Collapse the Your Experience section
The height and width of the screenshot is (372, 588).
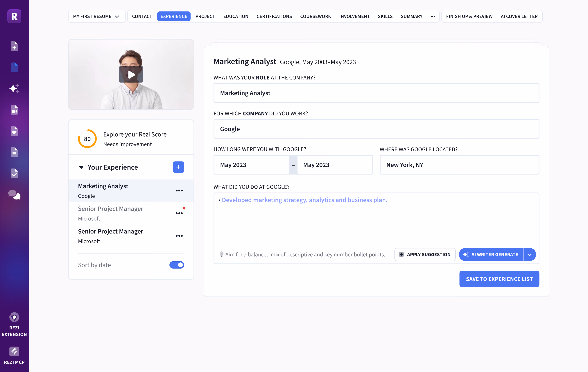pos(81,167)
